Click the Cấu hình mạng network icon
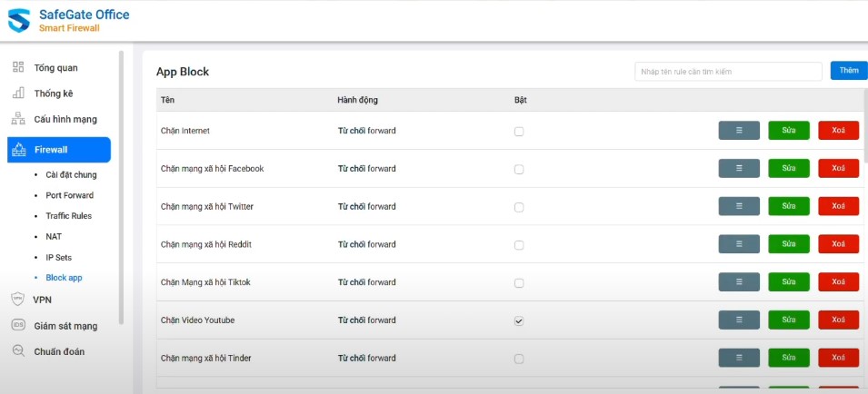 coord(18,119)
